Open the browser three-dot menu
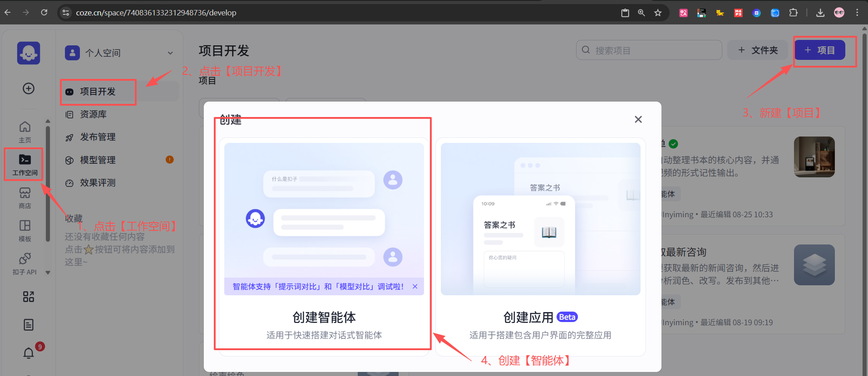Screen dimensions: 868x376 857,13
